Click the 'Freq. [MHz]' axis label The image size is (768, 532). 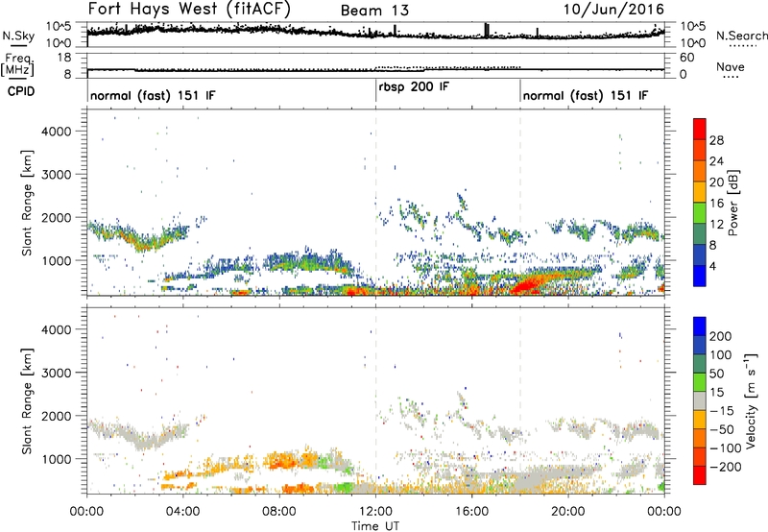[x=18, y=64]
